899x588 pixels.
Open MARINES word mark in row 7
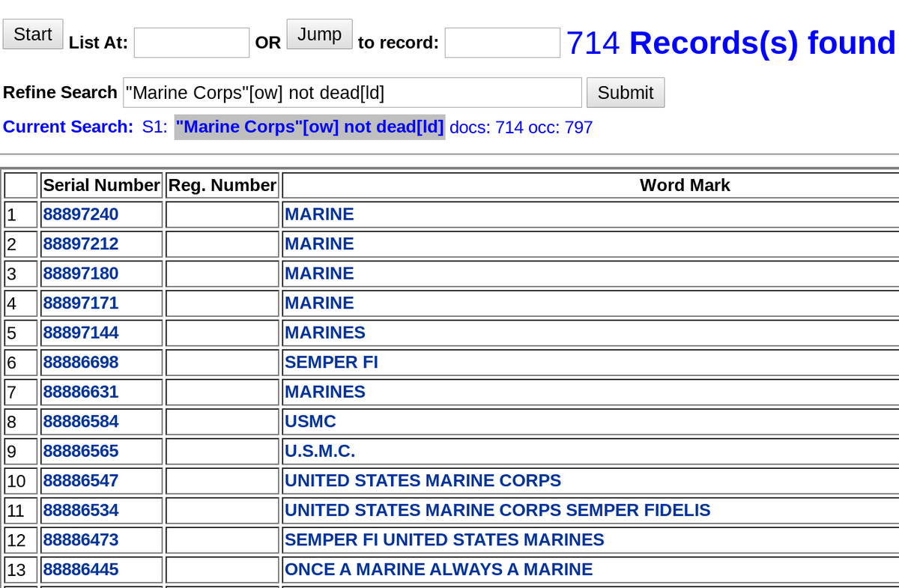pos(325,392)
